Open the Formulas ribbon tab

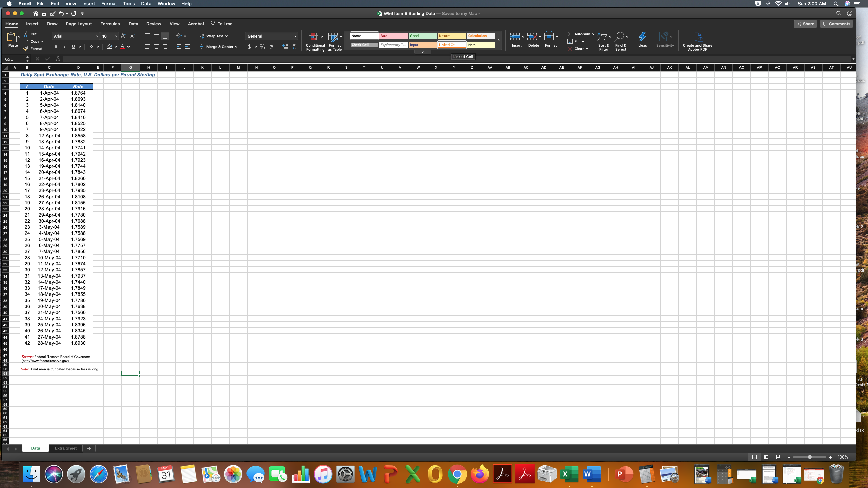(110, 24)
